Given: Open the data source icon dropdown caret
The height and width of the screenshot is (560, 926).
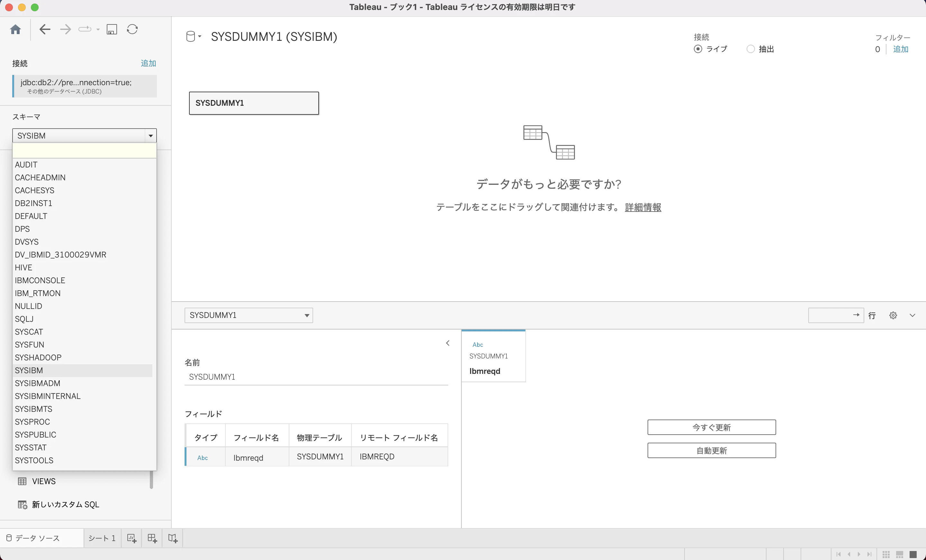Looking at the screenshot, I should click(x=200, y=36).
